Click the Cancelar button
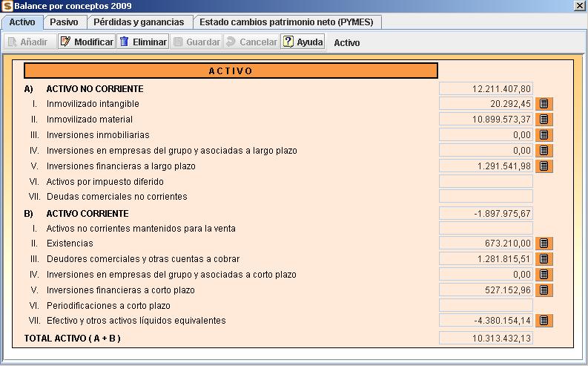This screenshot has width=588, height=366. [251, 42]
